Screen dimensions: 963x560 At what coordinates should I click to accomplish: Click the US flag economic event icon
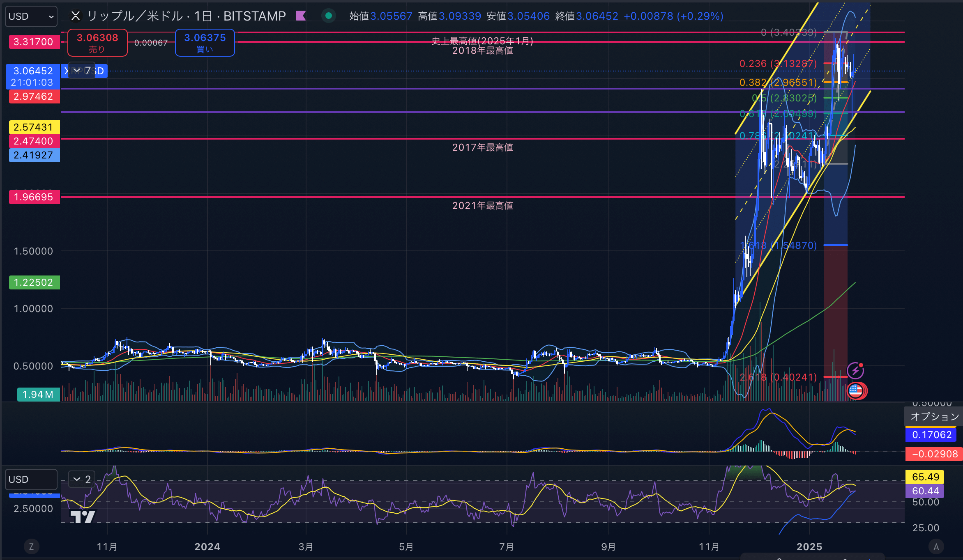coord(856,391)
